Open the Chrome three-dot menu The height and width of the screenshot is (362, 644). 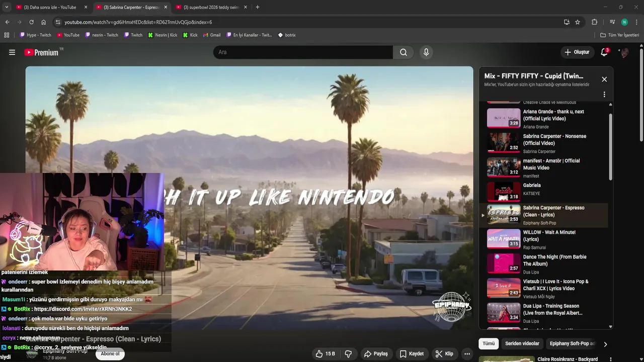point(636,22)
